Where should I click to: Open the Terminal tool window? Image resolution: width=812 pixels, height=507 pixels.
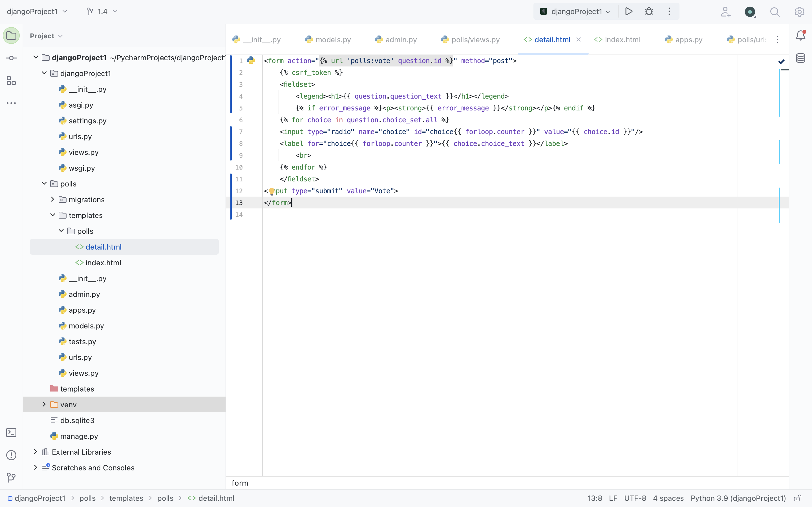tap(11, 433)
